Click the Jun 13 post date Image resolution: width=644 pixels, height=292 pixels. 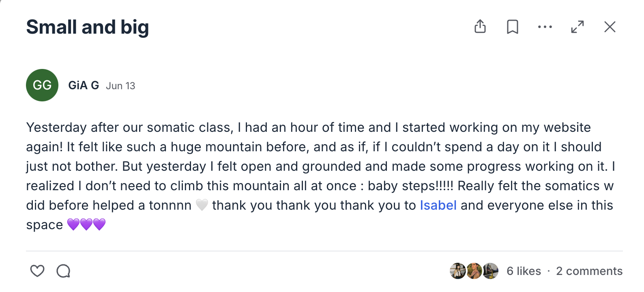pos(120,86)
